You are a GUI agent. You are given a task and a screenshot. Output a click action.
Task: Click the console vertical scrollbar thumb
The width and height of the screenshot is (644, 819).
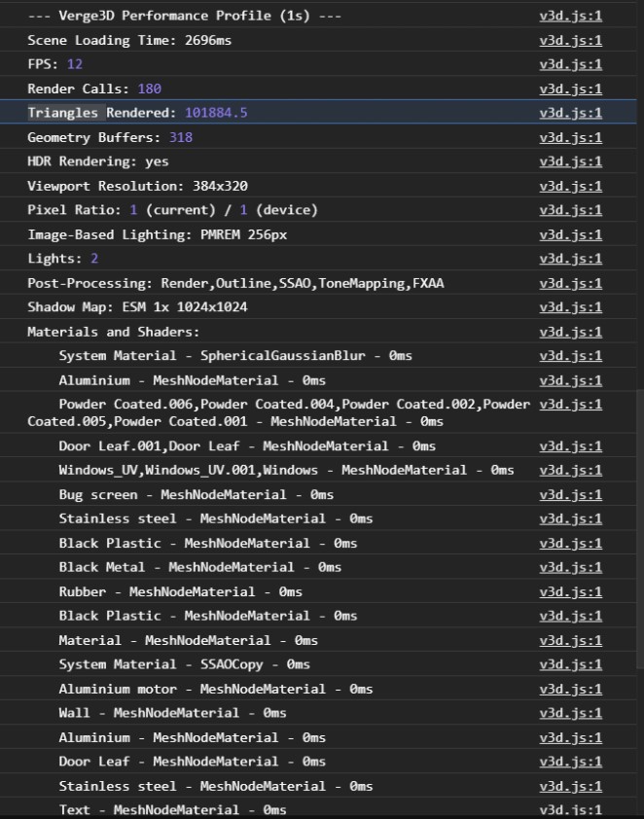click(640, 528)
